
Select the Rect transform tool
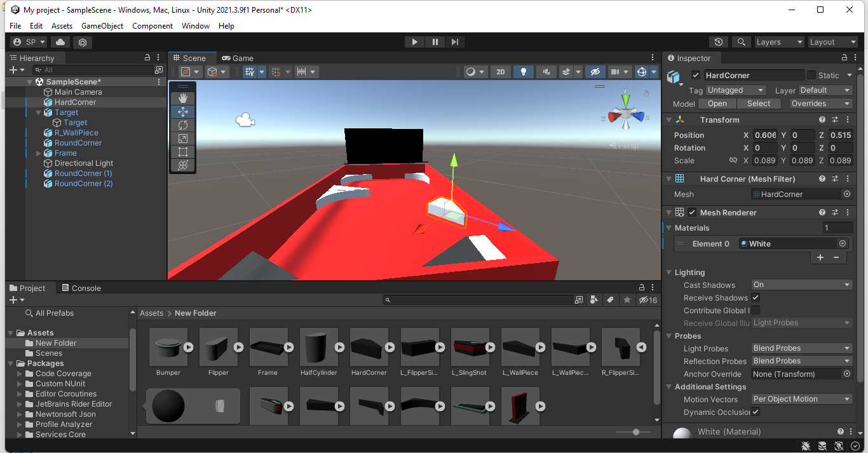pos(183,152)
